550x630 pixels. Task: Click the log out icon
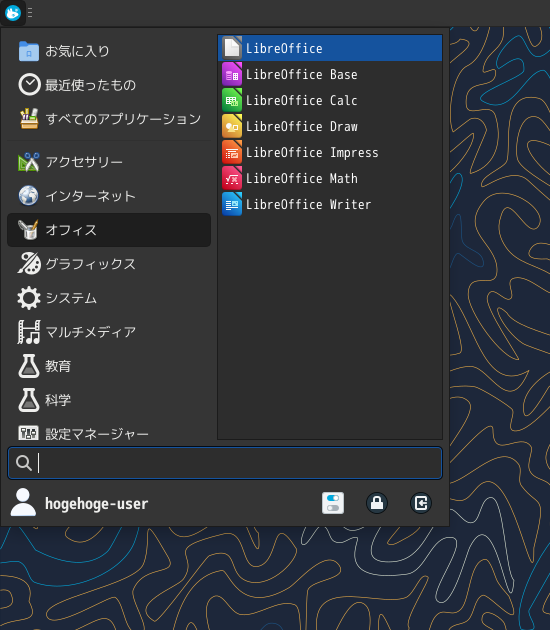point(421,503)
